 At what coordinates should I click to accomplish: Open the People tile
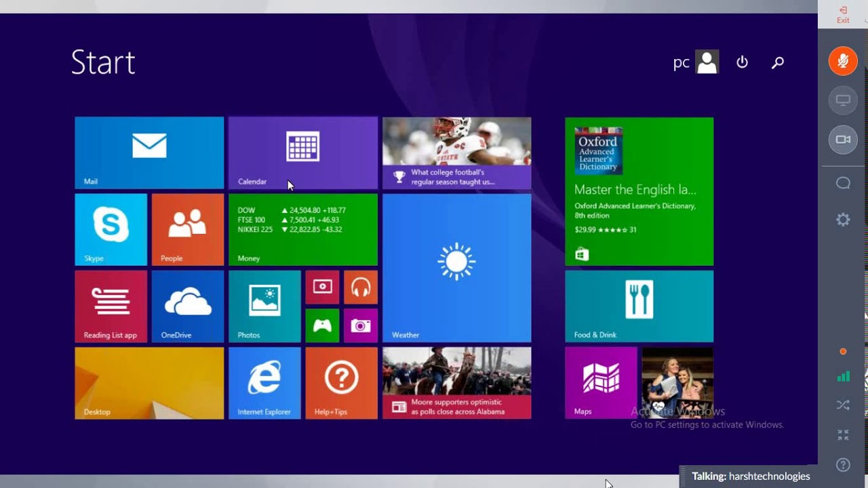[x=188, y=230]
